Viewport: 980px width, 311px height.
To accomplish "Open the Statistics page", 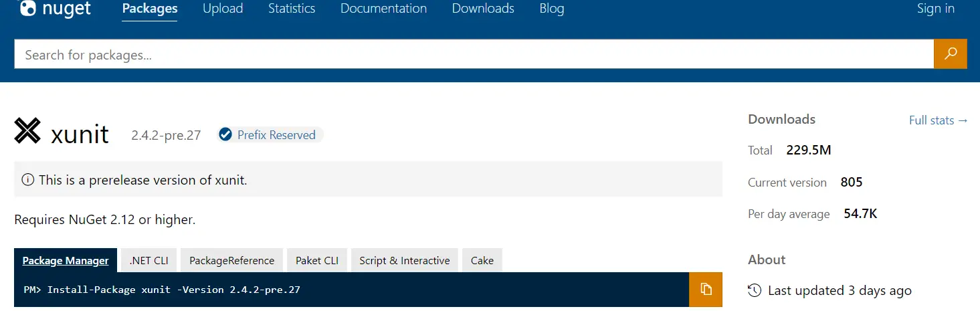I will (292, 9).
